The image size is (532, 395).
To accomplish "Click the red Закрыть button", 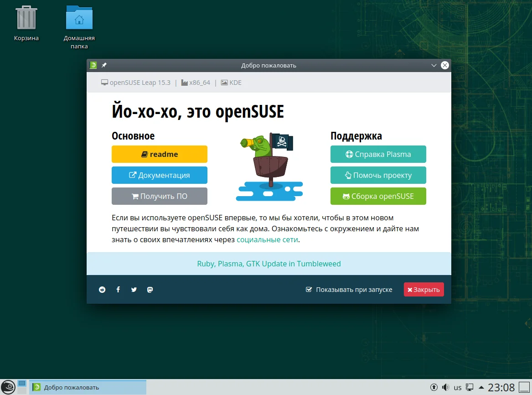I will [x=424, y=290].
